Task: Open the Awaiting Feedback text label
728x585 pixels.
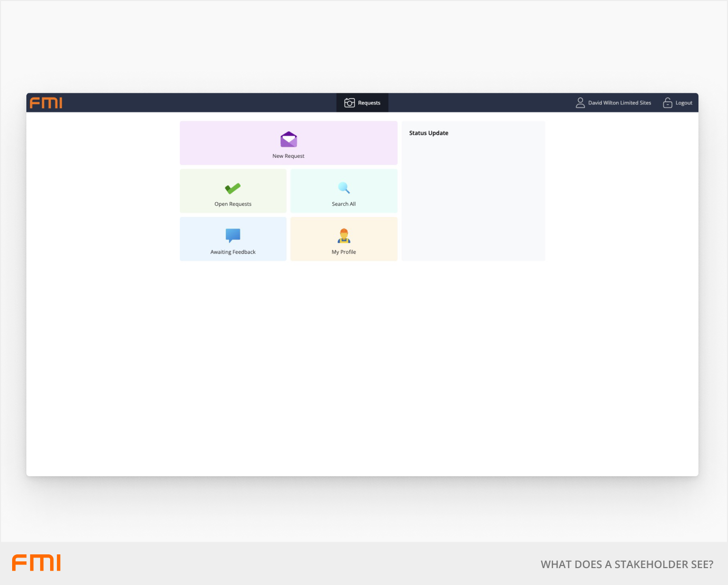Action: [x=233, y=252]
